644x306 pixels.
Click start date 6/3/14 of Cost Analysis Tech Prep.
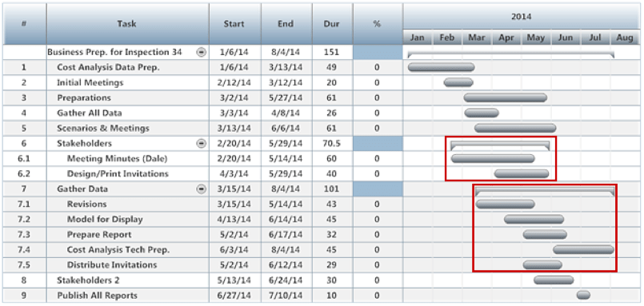coord(234,249)
